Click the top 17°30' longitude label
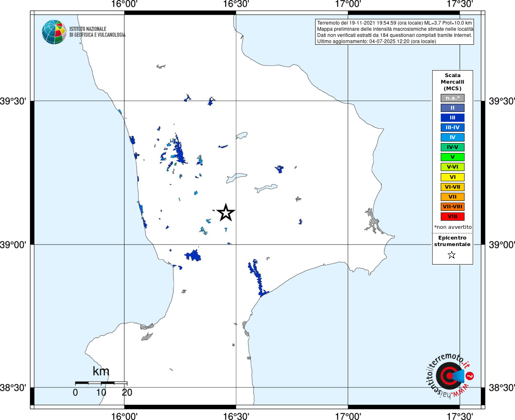The image size is (515, 420). tap(460, 4)
